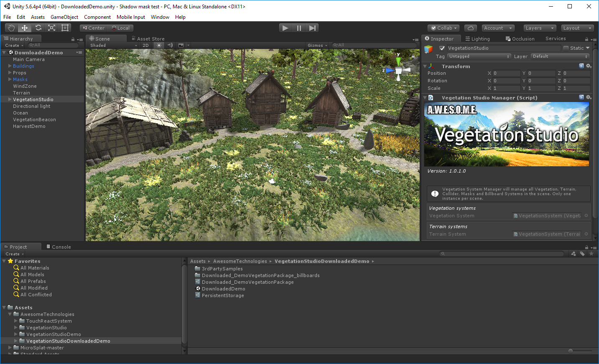Open Vegetation Studio Manager help icon
Image resolution: width=599 pixels, height=364 pixels.
click(x=581, y=97)
